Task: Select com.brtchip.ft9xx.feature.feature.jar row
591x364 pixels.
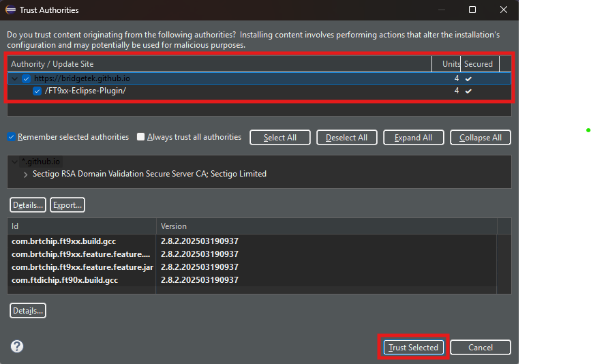Action: coord(82,267)
